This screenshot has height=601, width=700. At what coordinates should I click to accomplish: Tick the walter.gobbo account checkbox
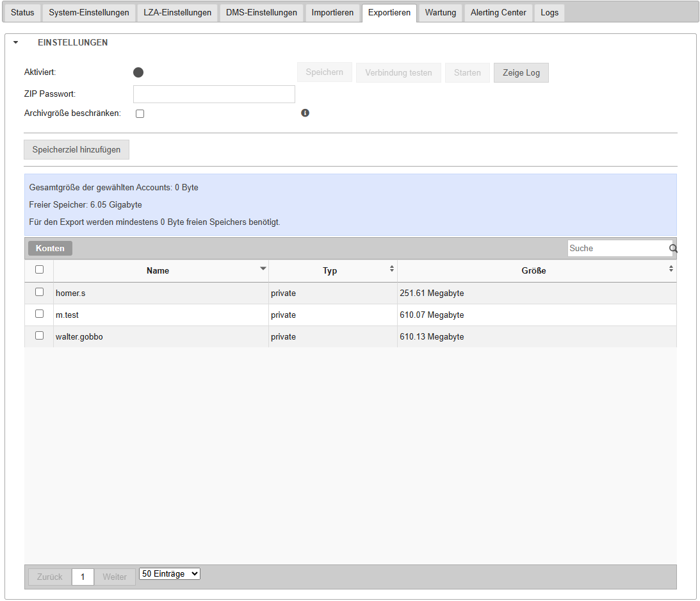39,336
